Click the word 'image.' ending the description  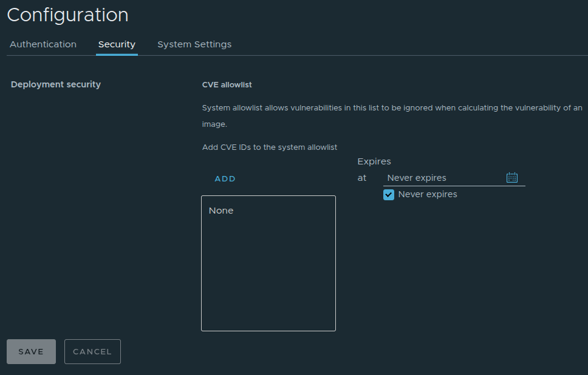pyautogui.click(x=214, y=124)
